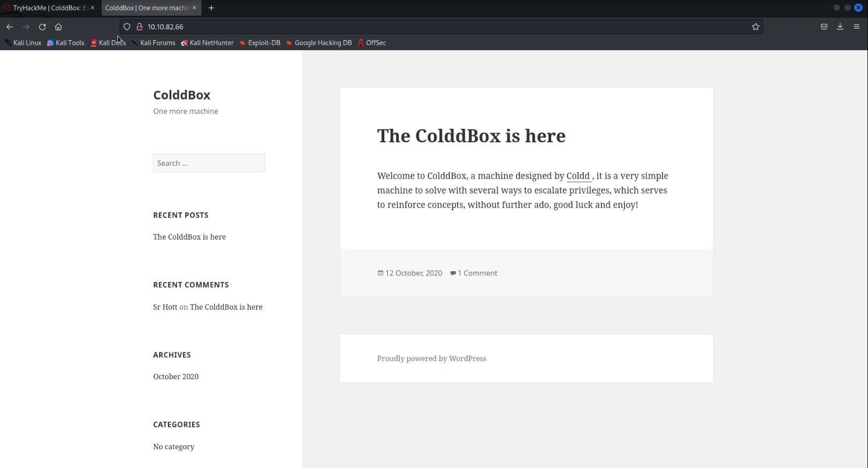Open the Save to Pocket icon
The width and height of the screenshot is (868, 468).
824,27
